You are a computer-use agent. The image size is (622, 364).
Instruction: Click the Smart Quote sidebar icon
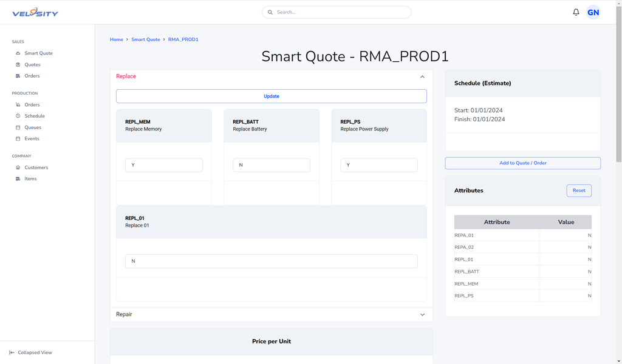pos(18,53)
